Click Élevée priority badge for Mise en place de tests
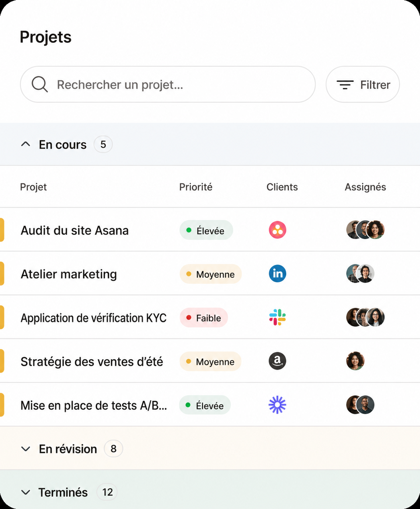 point(205,405)
